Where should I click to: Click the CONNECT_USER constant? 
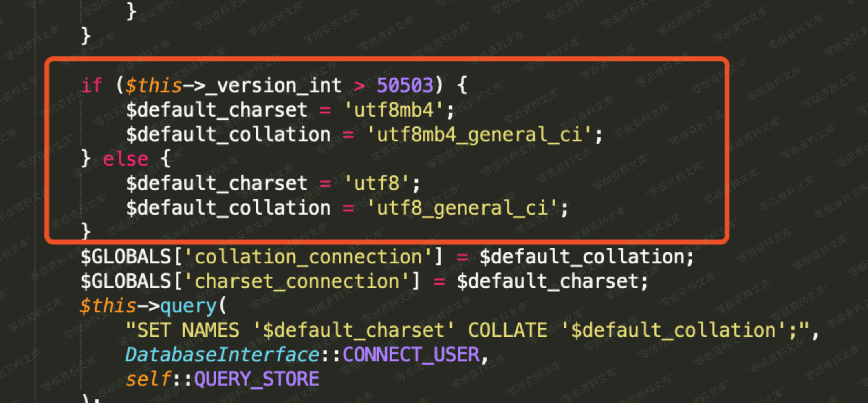(411, 355)
